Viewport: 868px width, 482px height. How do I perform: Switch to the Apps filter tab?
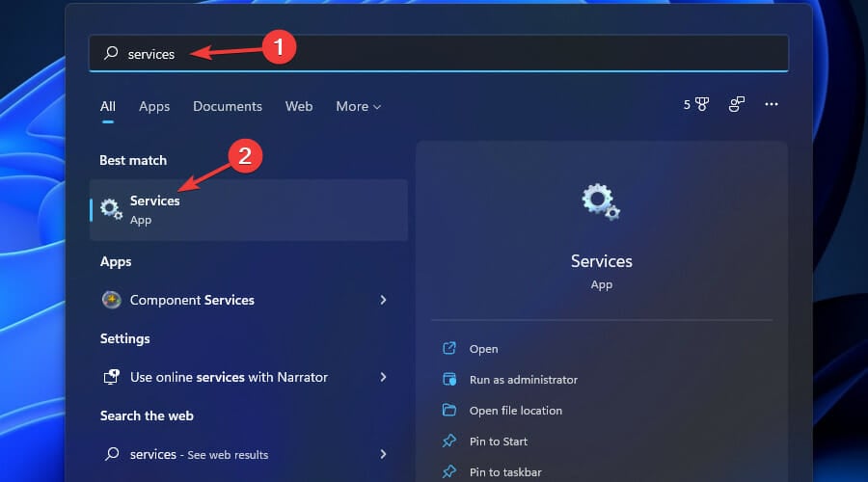tap(154, 106)
